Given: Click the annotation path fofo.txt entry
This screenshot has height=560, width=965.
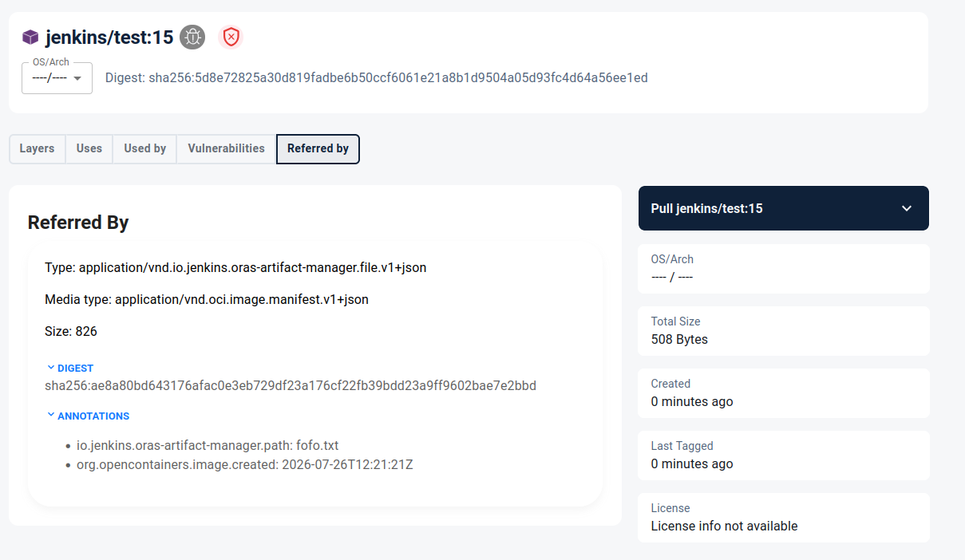Looking at the screenshot, I should click(x=208, y=445).
